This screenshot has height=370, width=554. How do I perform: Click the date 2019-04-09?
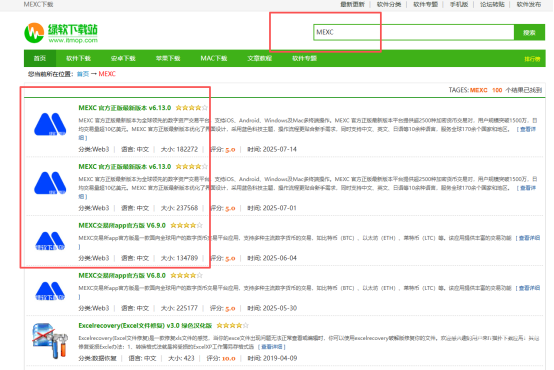(280, 358)
